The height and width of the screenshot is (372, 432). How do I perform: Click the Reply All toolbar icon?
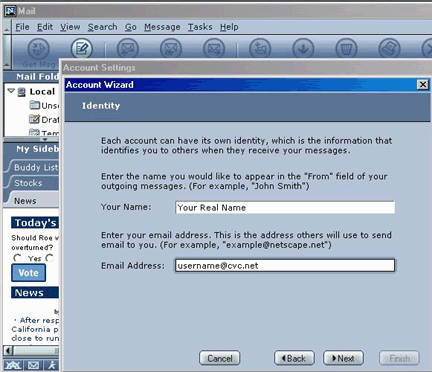click(171, 49)
